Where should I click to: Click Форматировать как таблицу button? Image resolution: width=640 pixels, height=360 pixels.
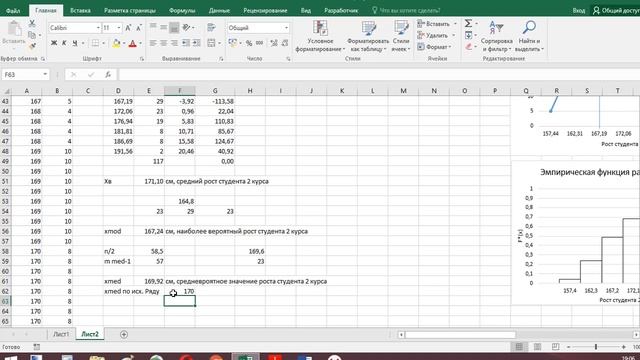pyautogui.click(x=368, y=36)
